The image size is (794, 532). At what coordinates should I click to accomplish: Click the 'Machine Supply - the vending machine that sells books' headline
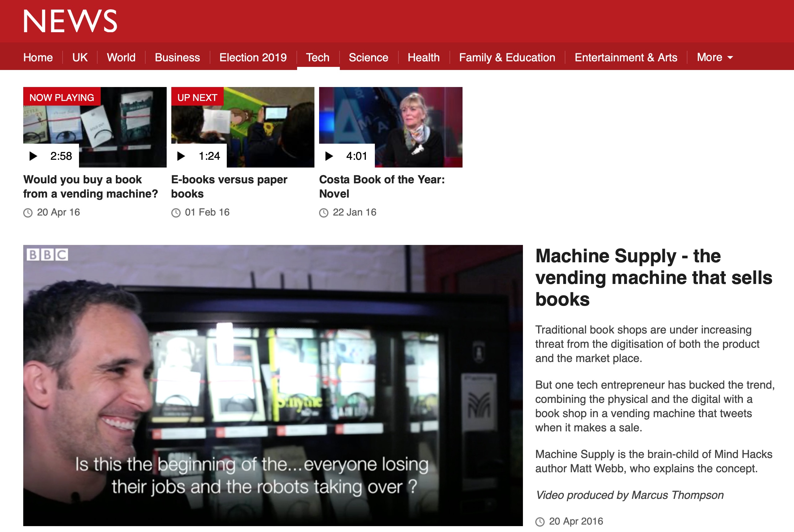[654, 277]
